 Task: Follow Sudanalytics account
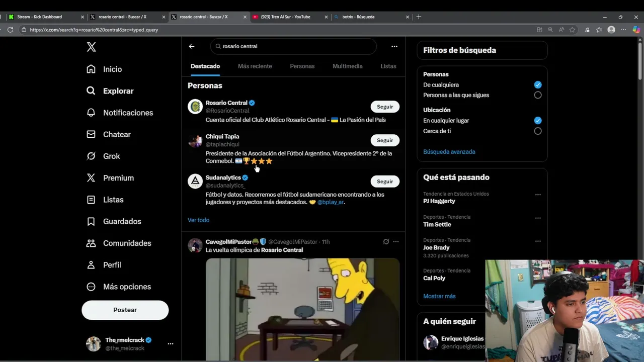385,182
